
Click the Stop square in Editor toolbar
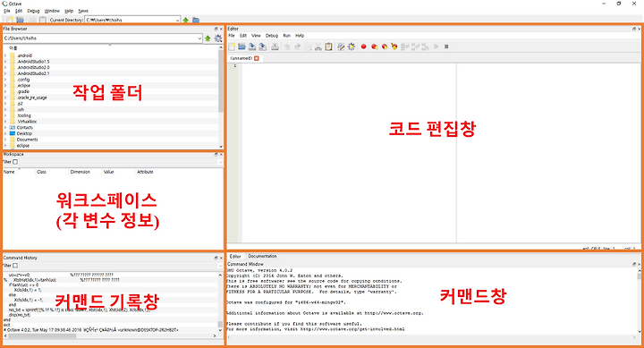point(446,47)
